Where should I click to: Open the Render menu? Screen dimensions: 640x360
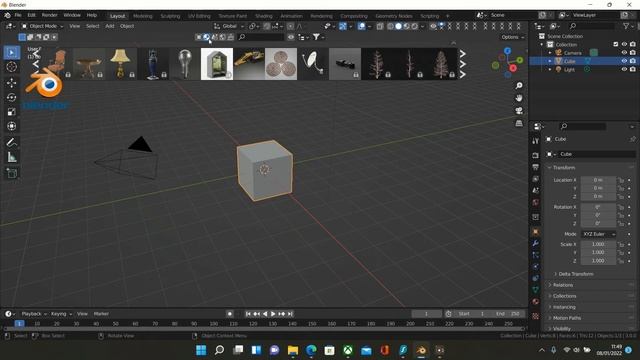(x=49, y=15)
